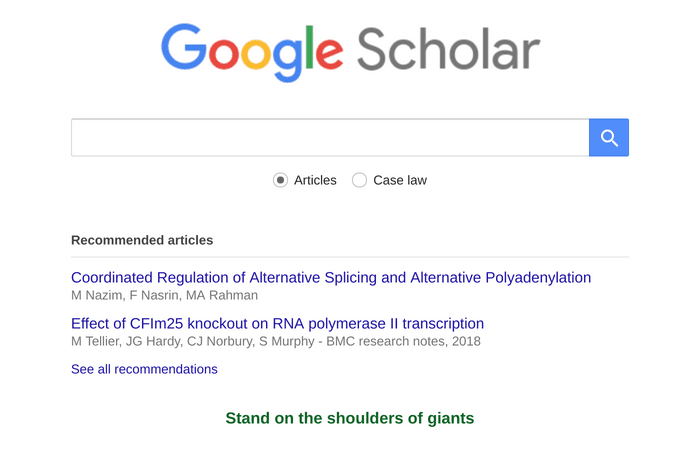Click the blue capital G in the logo

(184, 47)
